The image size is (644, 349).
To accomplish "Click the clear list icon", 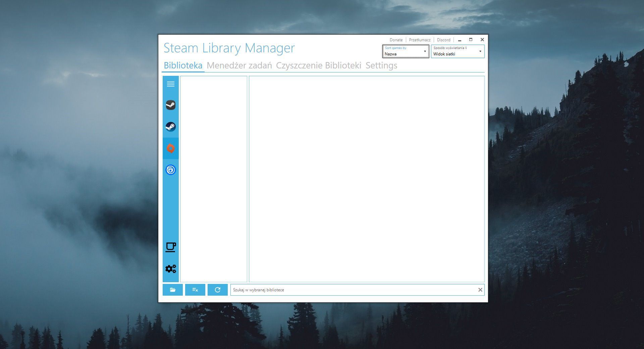I will (195, 290).
